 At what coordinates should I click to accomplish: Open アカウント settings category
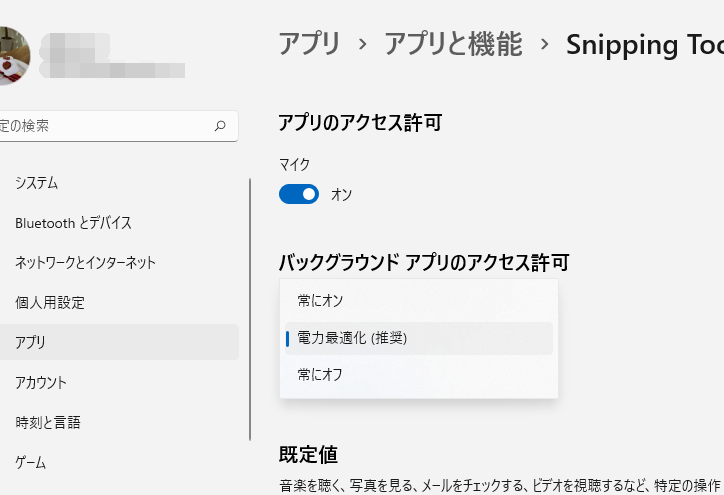[x=41, y=382]
